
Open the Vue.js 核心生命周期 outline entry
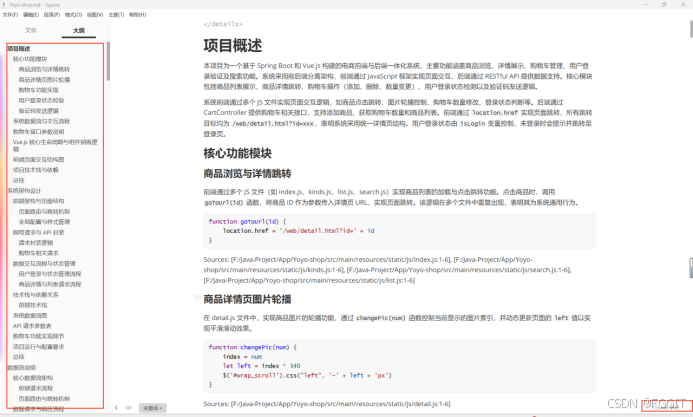click(x=55, y=145)
